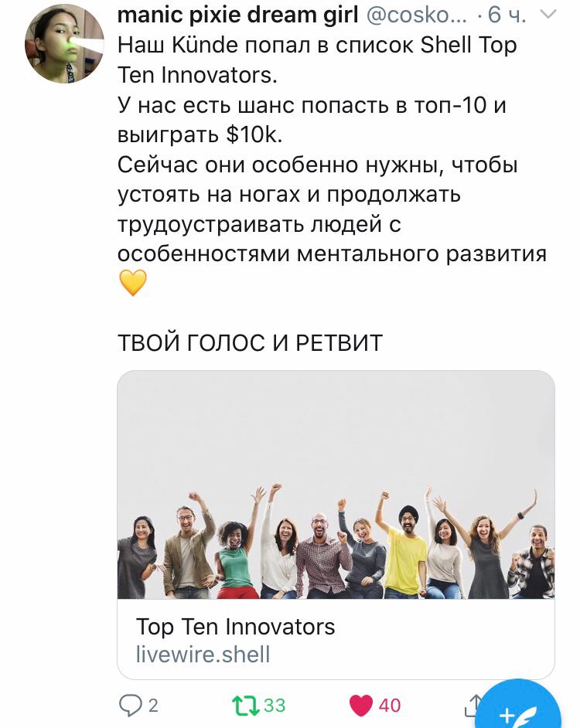Open the manic pixie dream girl display name
The height and width of the screenshot is (728, 580).
click(237, 15)
